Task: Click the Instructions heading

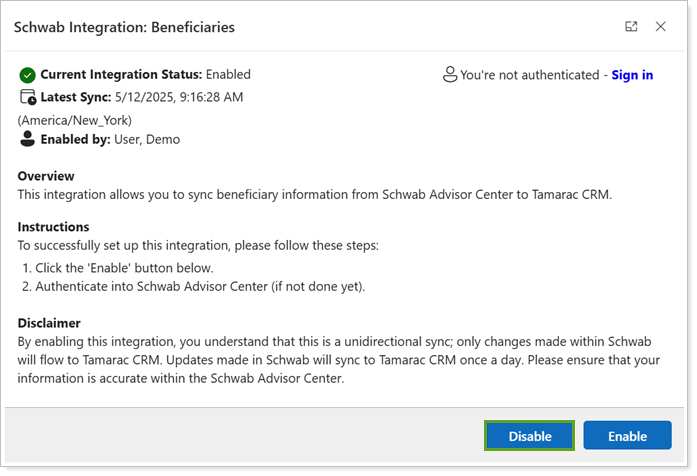Action: pyautogui.click(x=53, y=227)
